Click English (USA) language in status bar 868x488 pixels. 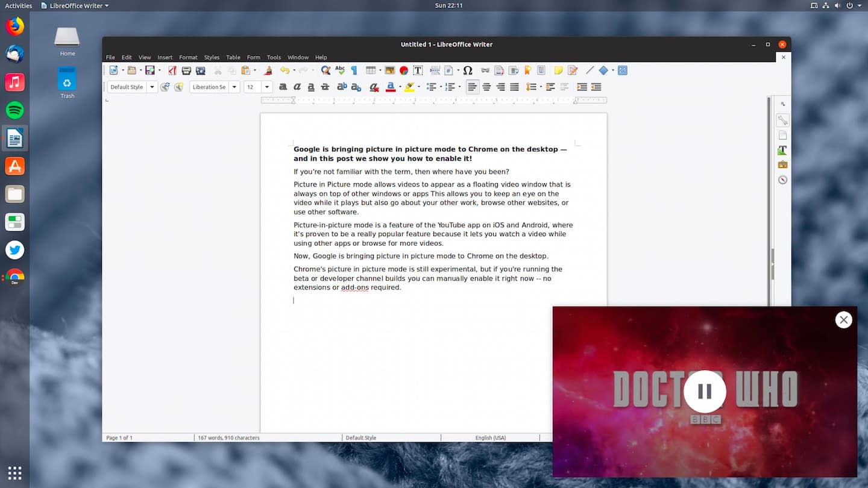point(490,437)
